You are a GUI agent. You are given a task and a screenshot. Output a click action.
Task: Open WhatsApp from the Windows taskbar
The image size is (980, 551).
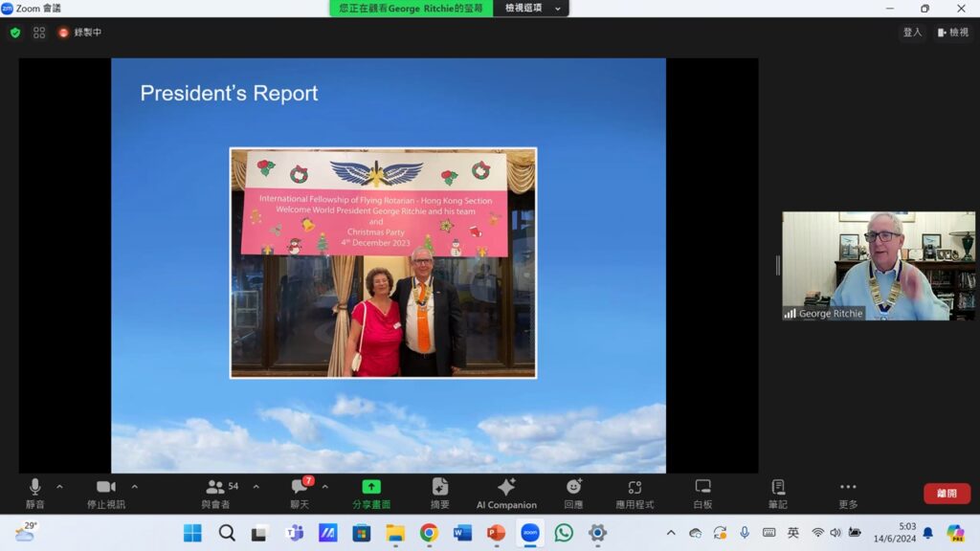pos(564,533)
